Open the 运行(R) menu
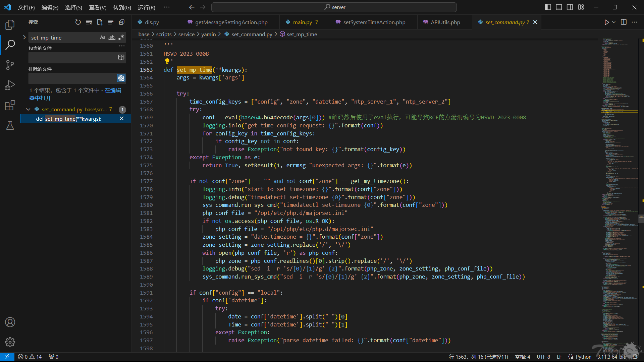 click(x=147, y=7)
